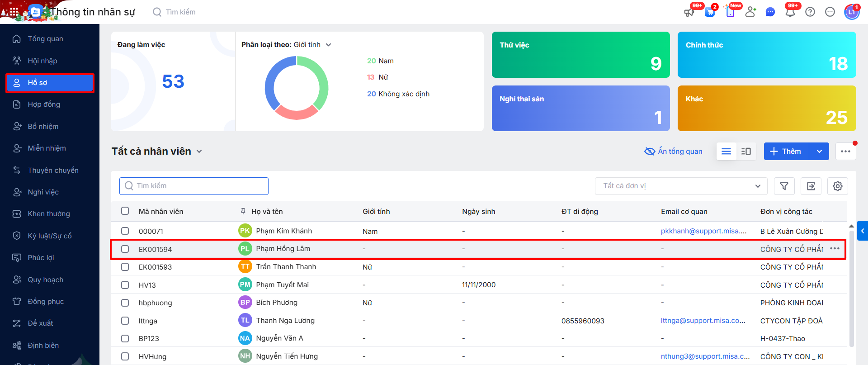This screenshot has height=365, width=868.
Task: Open the Thêm button dropdown arrow
Action: [x=819, y=151]
